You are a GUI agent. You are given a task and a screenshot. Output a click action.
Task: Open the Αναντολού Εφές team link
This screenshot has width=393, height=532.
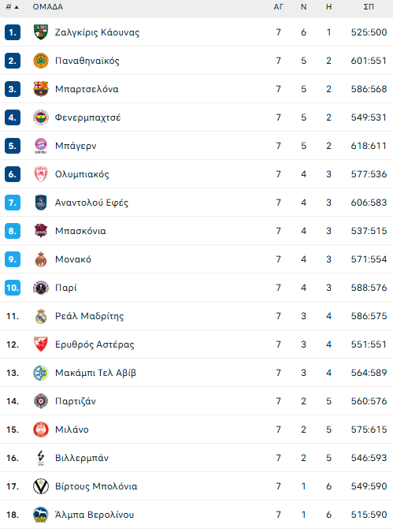[91, 203]
